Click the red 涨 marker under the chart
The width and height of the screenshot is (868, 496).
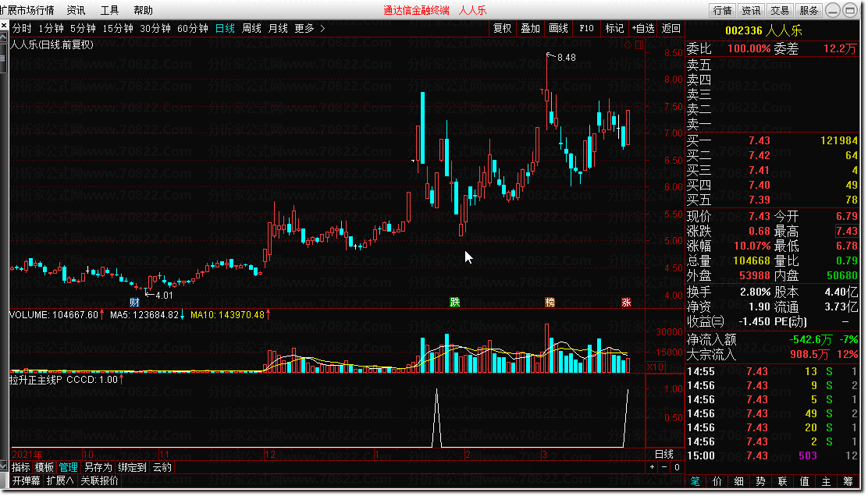[x=626, y=303]
